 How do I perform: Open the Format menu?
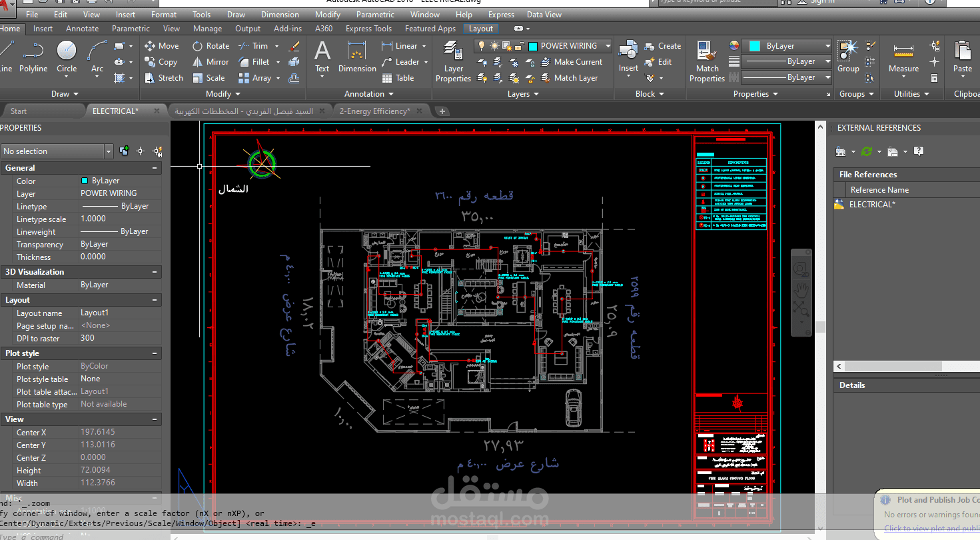pos(164,15)
